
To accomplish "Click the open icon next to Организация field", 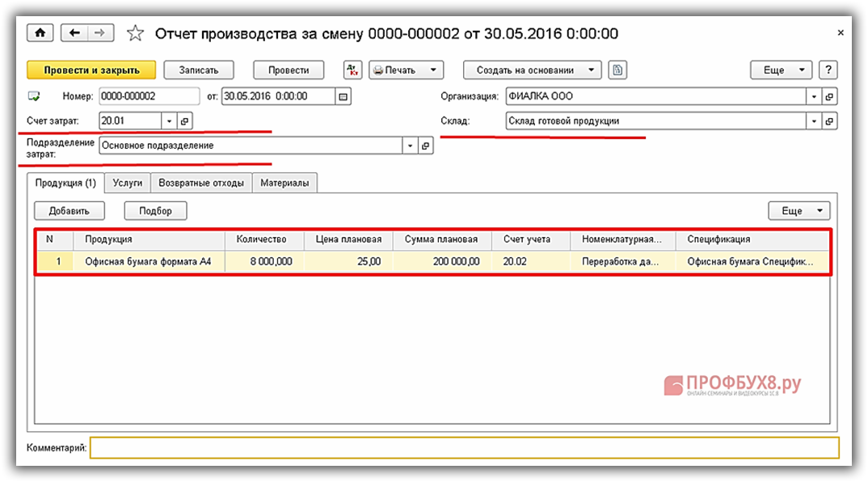I will pos(829,96).
